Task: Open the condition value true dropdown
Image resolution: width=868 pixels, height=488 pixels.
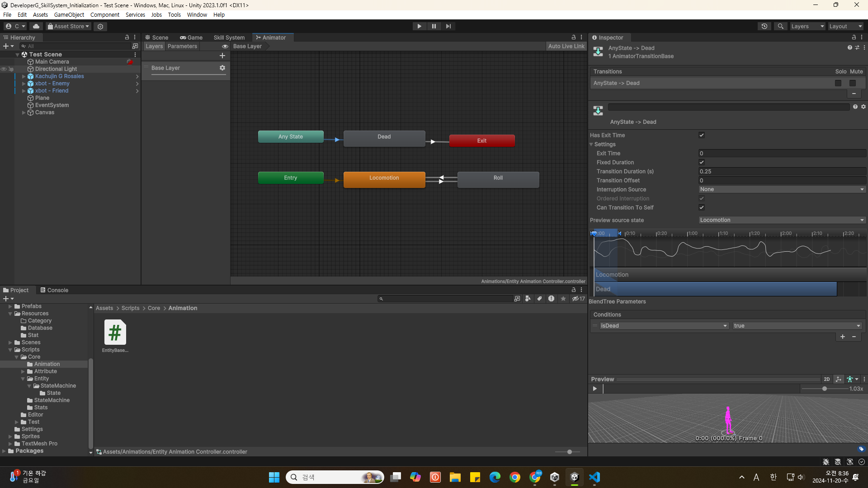Action: point(797,325)
